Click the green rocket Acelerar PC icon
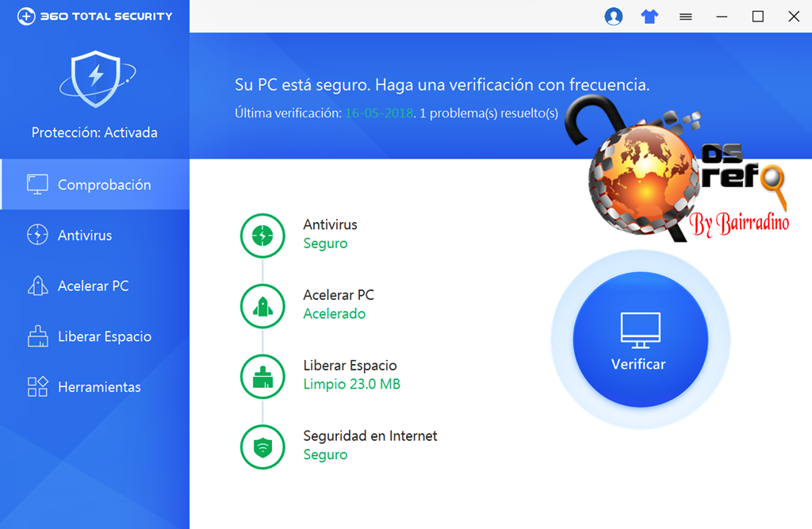This screenshot has height=529, width=812. pyautogui.click(x=262, y=306)
